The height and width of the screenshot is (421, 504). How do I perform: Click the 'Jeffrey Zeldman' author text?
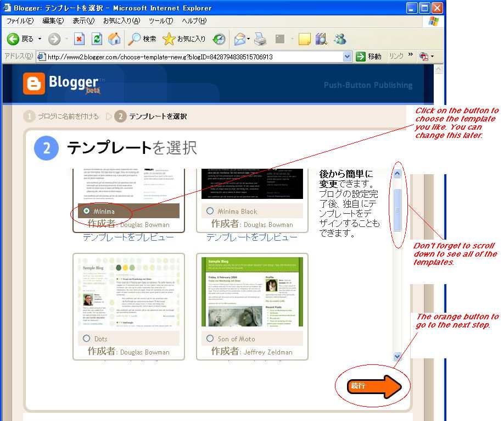coord(268,352)
